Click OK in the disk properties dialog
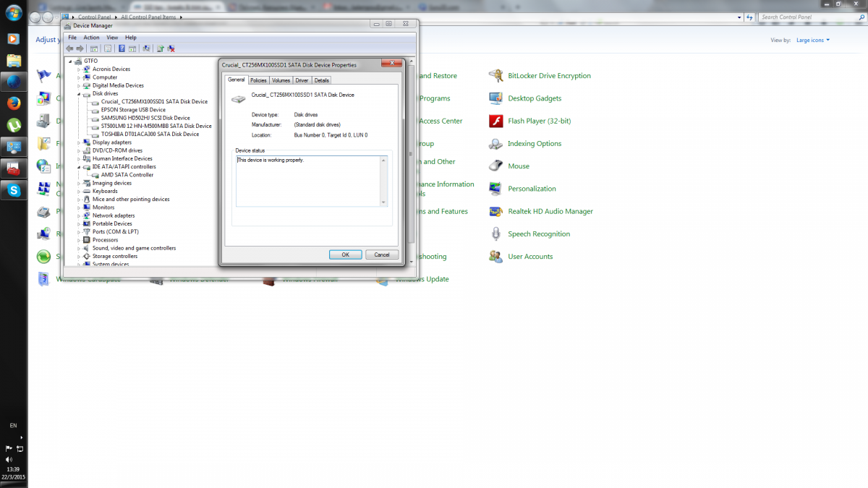Viewport: 868px width, 488px height. tap(345, 254)
